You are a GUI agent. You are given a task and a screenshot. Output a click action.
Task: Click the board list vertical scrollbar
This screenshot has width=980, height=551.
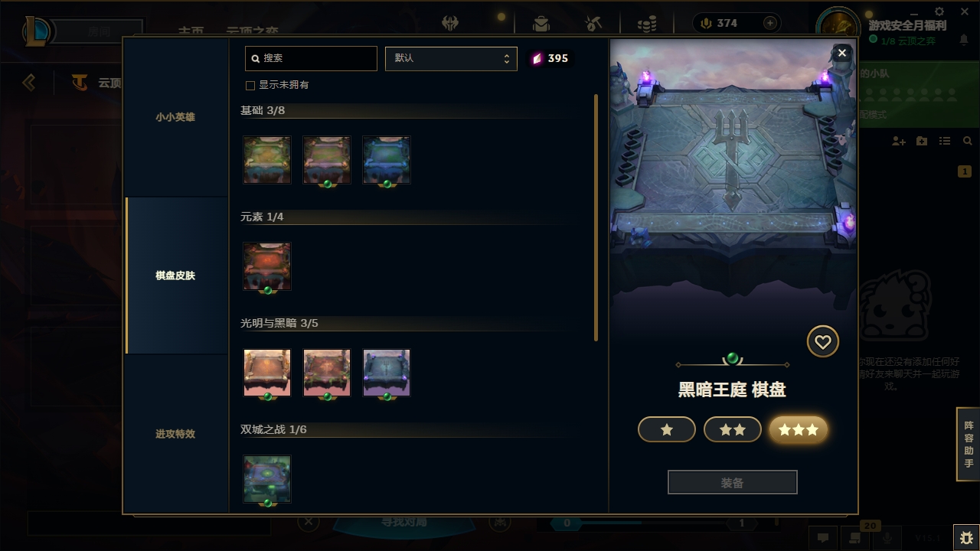pyautogui.click(x=596, y=218)
